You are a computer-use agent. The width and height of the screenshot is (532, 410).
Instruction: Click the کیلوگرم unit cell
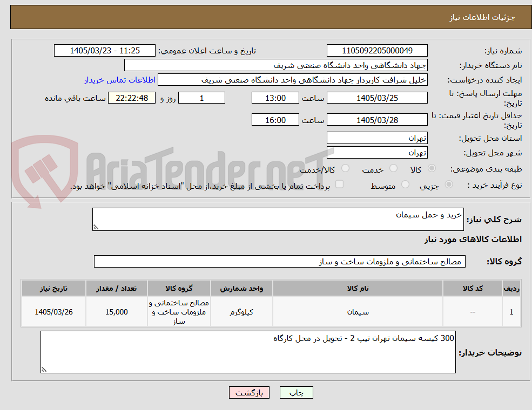pos(241,312)
